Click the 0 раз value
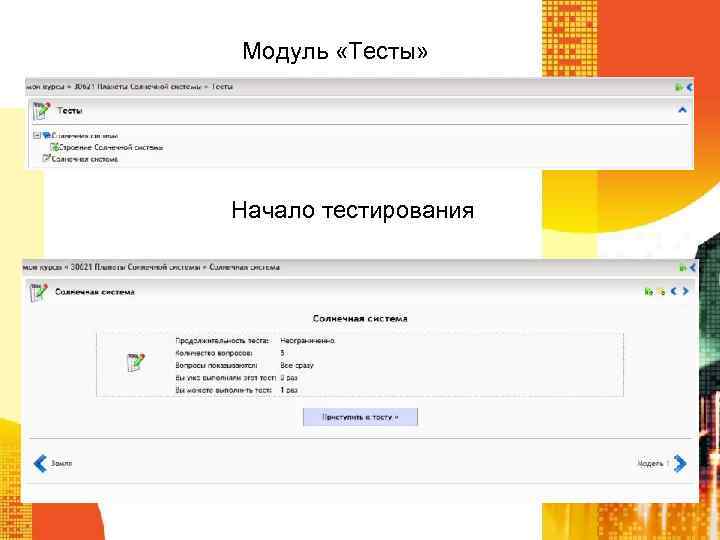Image resolution: width=720 pixels, height=540 pixels. coord(289,377)
